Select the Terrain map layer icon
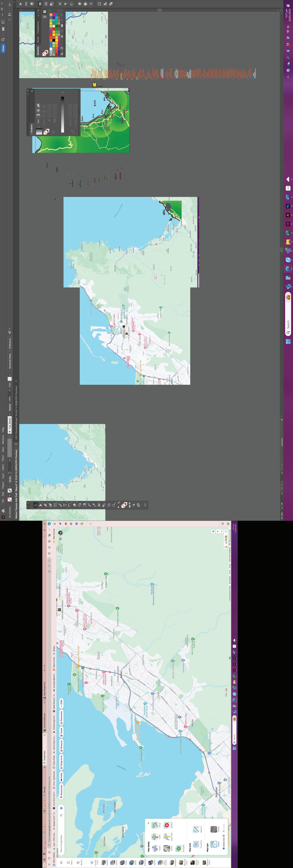 [167, 848]
